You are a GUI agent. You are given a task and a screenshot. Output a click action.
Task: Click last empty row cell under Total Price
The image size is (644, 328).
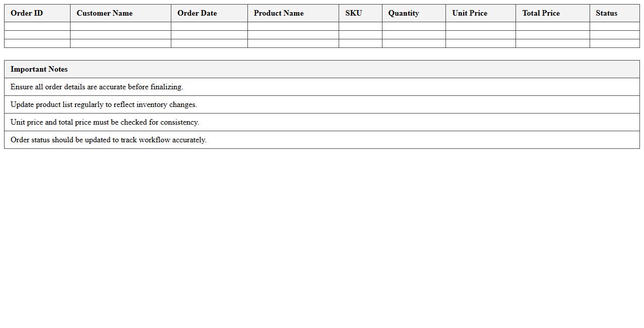tap(552, 43)
